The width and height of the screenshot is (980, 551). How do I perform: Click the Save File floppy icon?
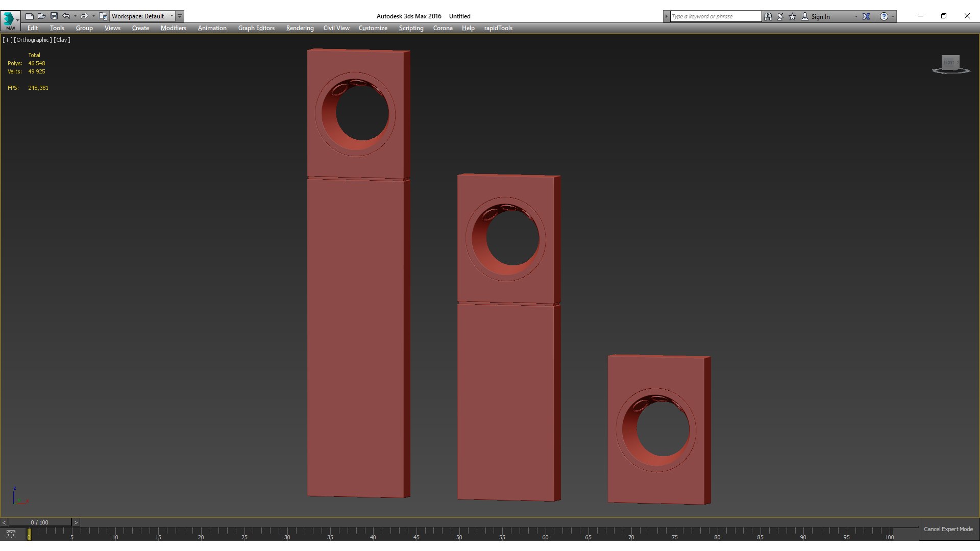tap(54, 16)
